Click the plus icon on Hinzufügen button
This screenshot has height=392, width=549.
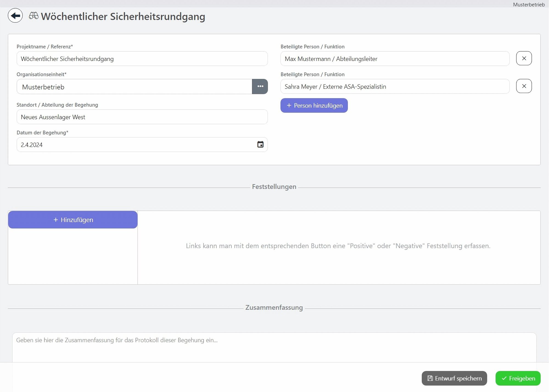(56, 219)
